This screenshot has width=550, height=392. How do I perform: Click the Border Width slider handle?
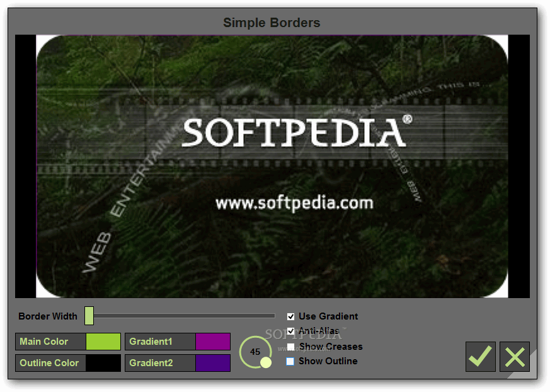tap(89, 316)
